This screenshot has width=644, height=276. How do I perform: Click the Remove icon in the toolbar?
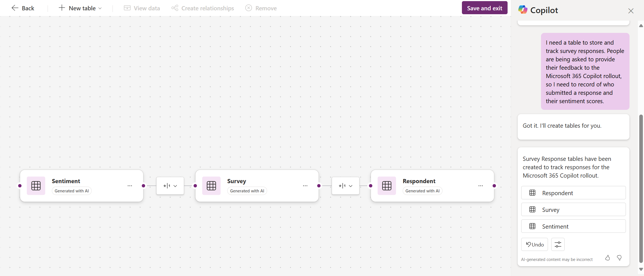coord(248,8)
